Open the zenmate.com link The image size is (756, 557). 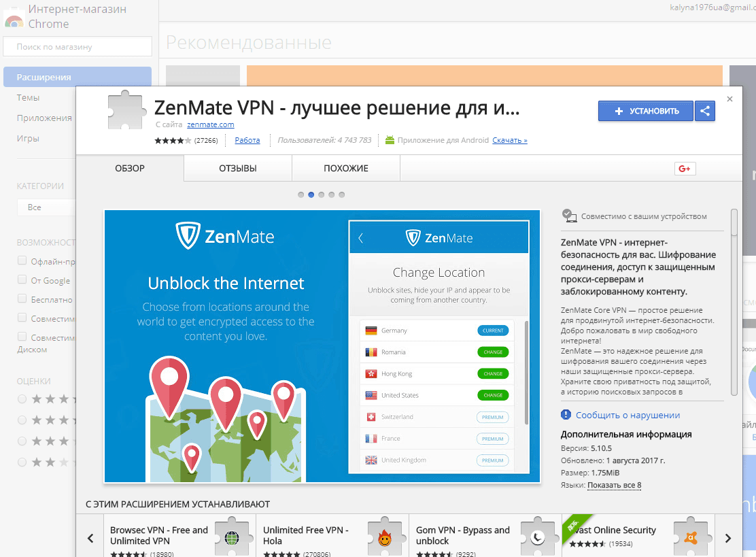[211, 124]
